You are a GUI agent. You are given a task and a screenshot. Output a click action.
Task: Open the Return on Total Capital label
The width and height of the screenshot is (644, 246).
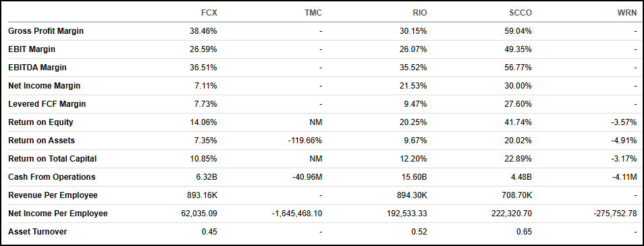(x=53, y=159)
